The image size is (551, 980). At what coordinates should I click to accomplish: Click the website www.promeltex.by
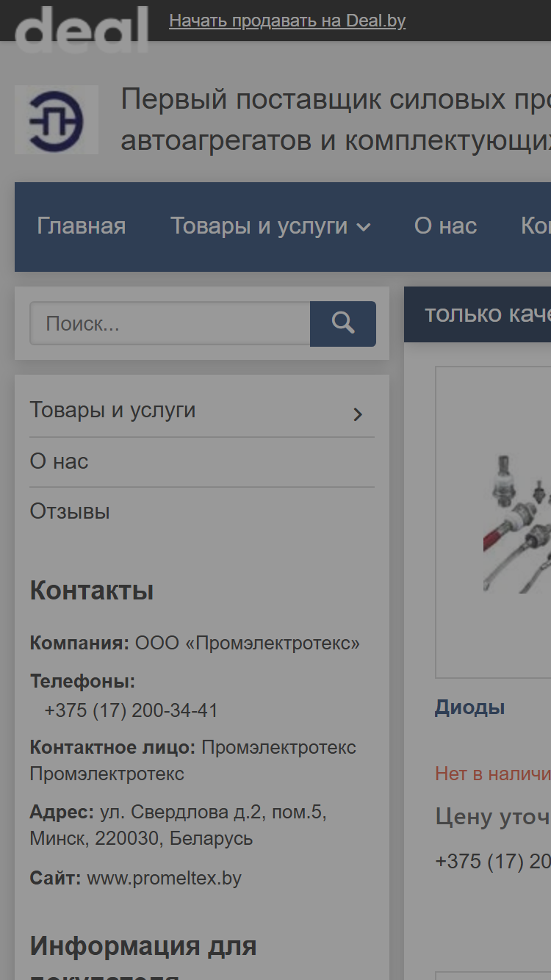pos(165,878)
